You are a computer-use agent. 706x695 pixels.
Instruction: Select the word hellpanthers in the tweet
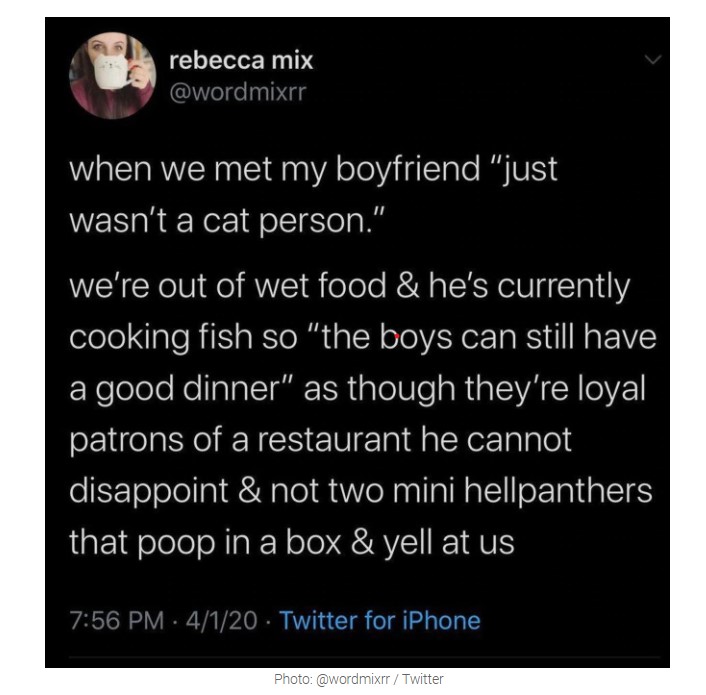(558, 491)
